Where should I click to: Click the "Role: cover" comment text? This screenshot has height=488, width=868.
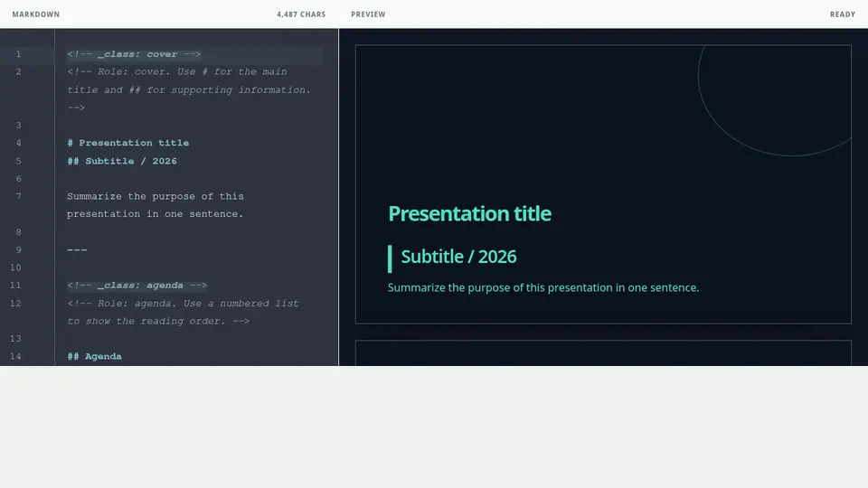[x=189, y=89]
